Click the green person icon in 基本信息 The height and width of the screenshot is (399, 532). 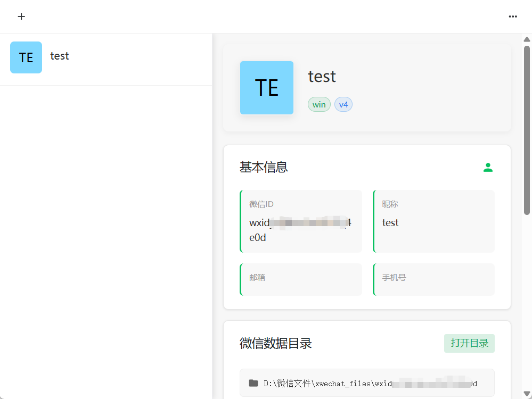pyautogui.click(x=488, y=168)
